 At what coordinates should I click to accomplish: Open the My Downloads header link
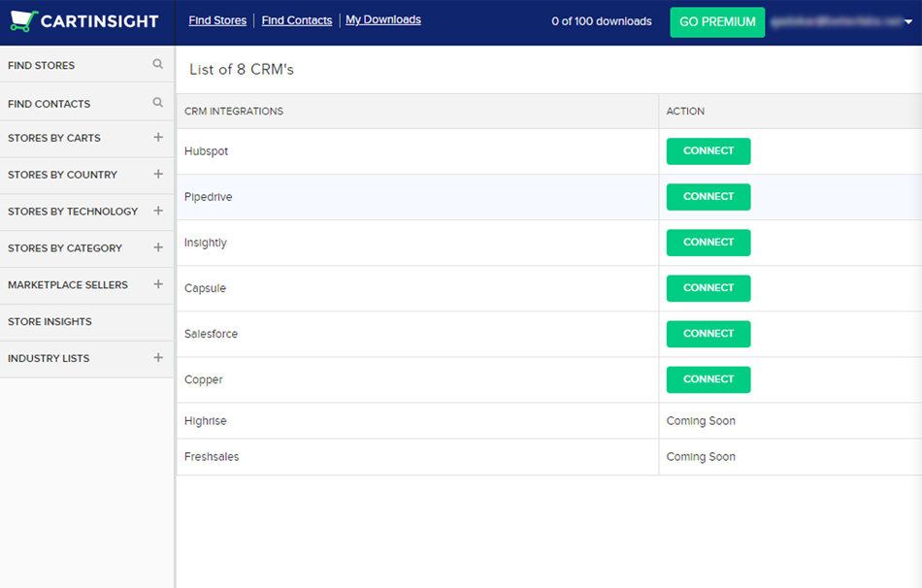click(x=383, y=19)
